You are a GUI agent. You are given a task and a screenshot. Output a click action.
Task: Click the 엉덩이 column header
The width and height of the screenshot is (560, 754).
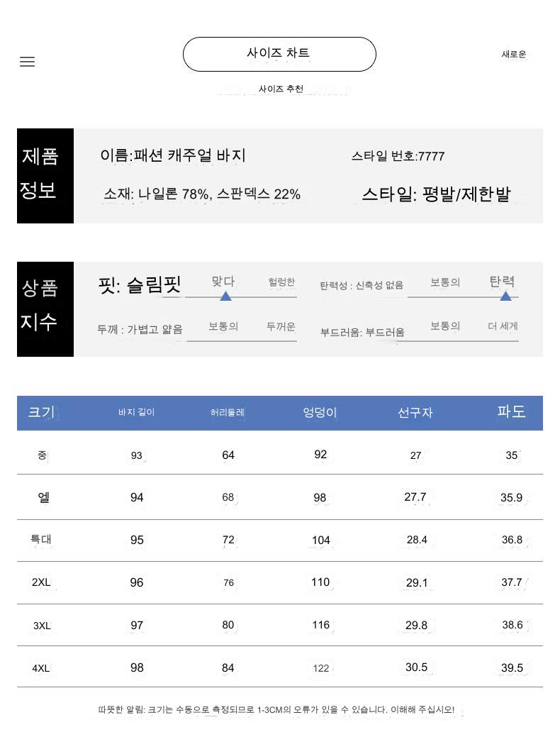(x=320, y=412)
